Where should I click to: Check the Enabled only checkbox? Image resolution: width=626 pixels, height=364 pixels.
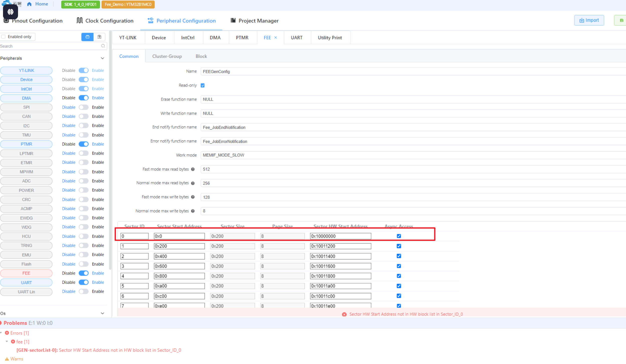point(4,37)
